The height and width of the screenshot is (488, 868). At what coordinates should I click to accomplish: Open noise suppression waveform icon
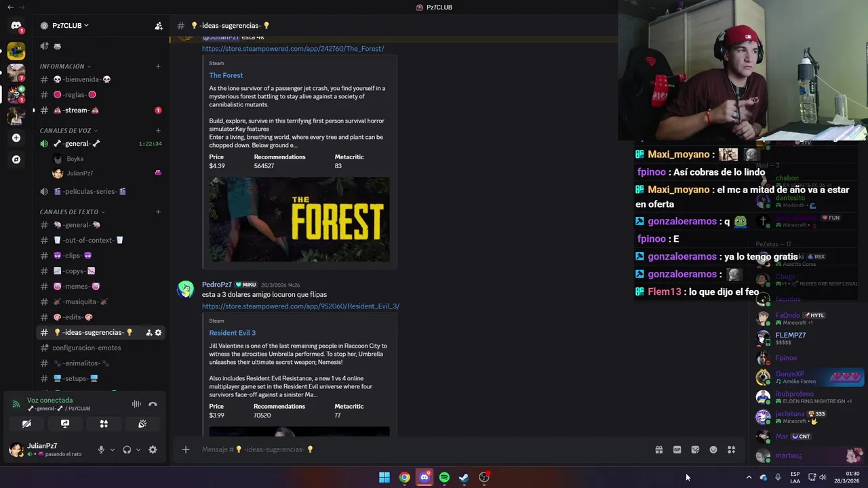[136, 404]
